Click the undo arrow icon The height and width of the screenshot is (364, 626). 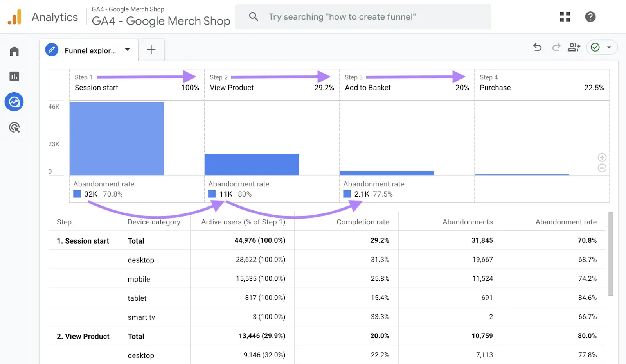(x=538, y=47)
